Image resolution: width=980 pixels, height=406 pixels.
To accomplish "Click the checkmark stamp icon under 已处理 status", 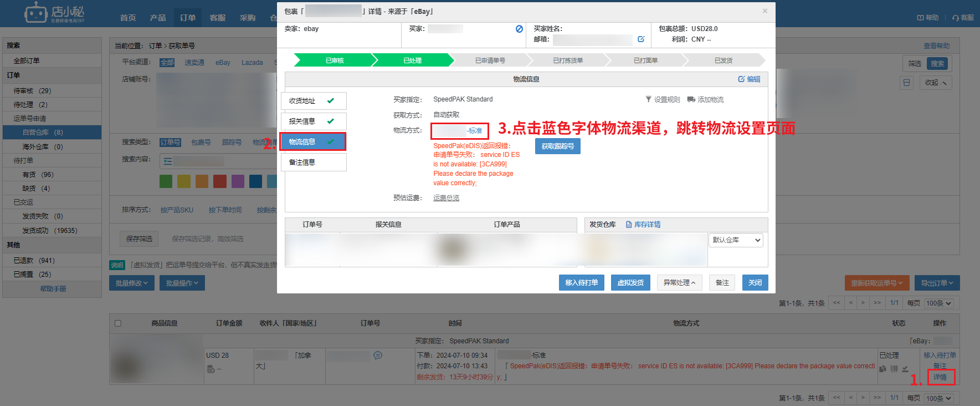I will pyautogui.click(x=905, y=369).
